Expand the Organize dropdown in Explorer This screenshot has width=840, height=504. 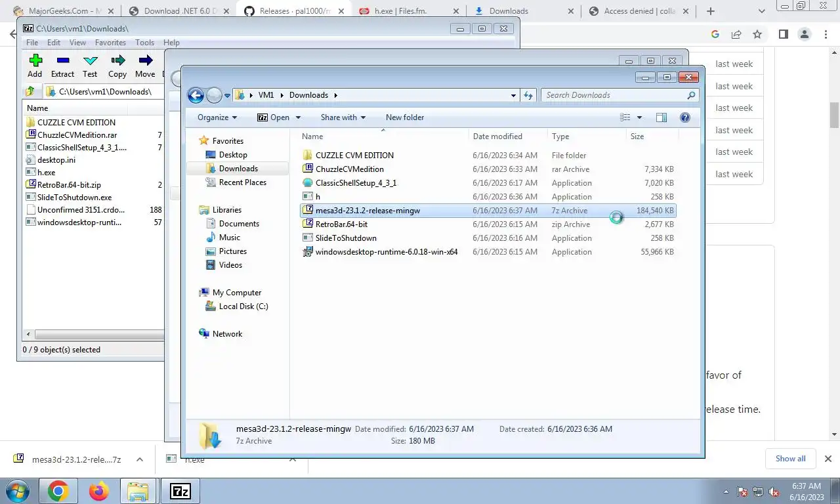[217, 117]
